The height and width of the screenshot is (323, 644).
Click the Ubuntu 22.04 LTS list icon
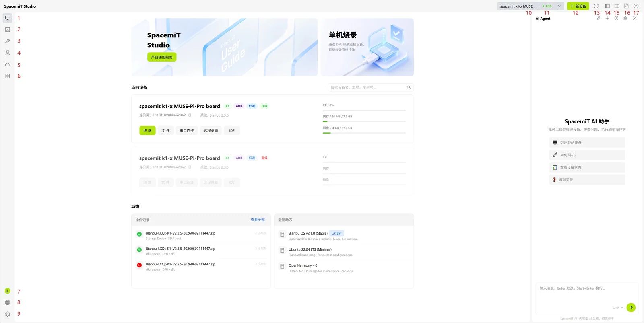click(x=282, y=250)
